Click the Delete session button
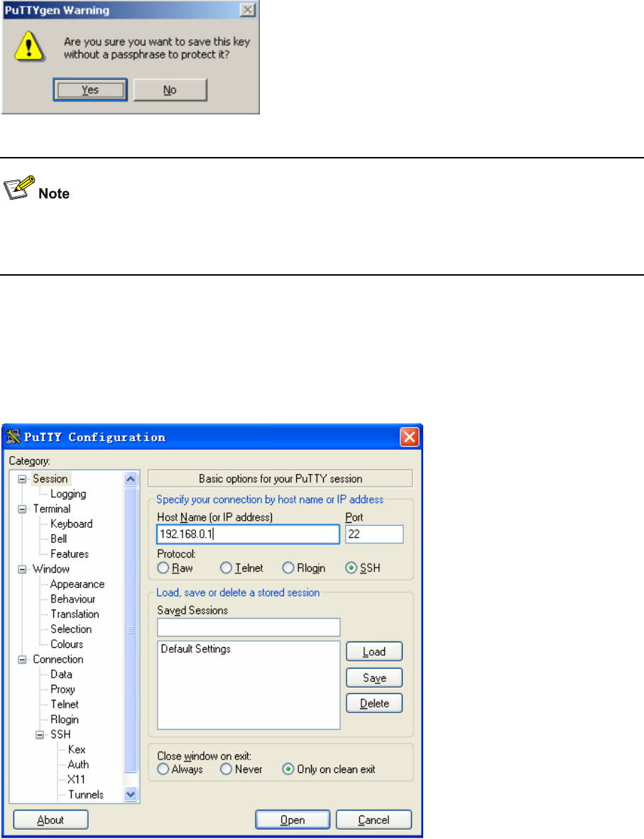 click(374, 703)
